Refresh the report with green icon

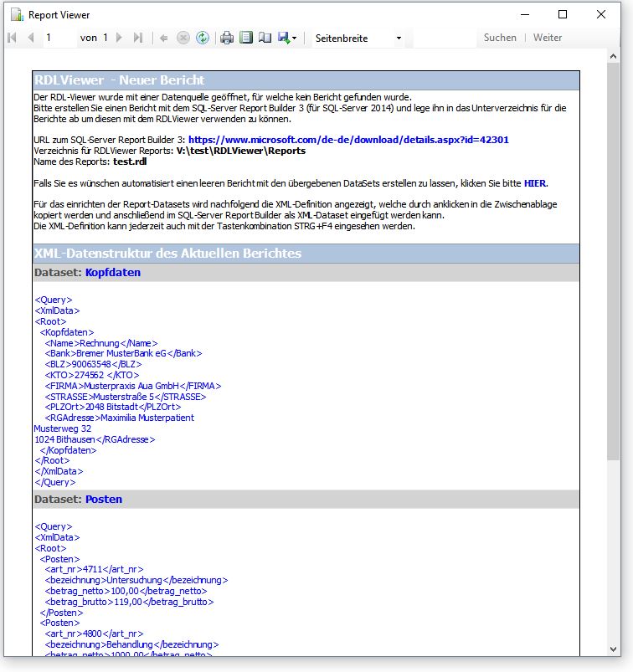[202, 38]
